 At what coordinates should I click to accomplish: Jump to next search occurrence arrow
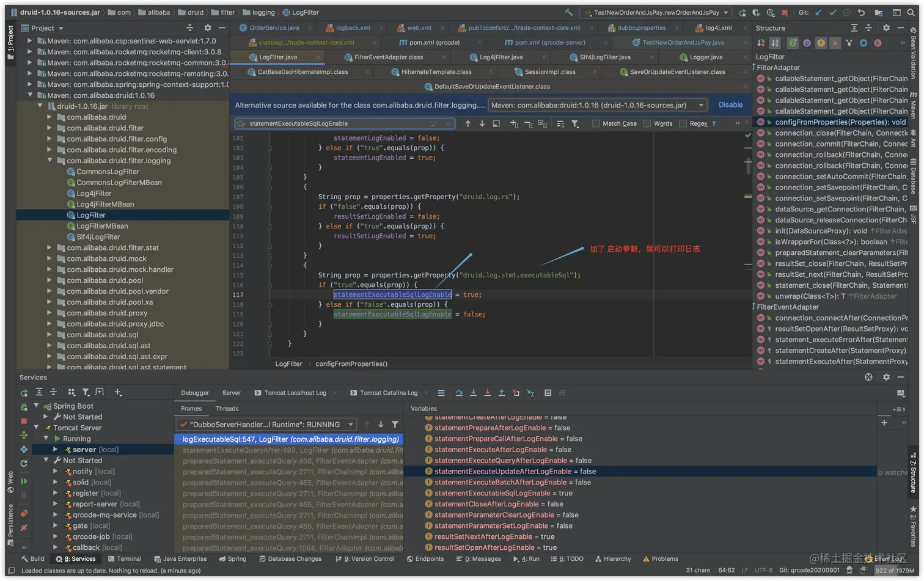(482, 123)
